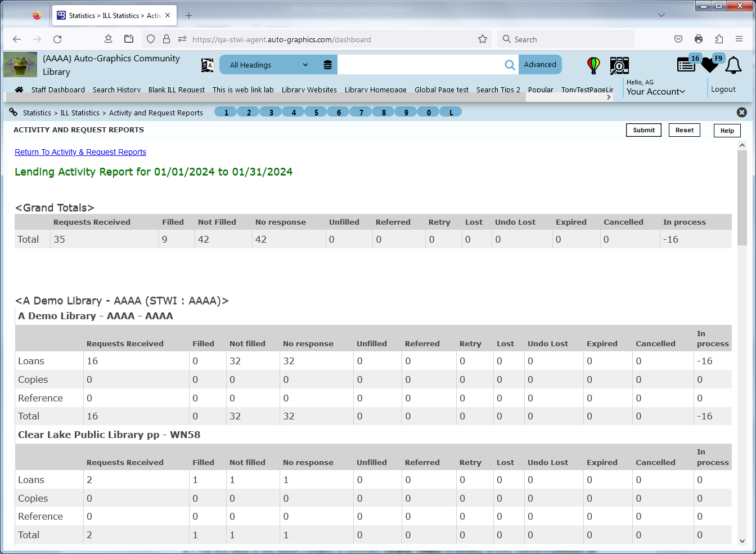Click Grand Totals Requests Received value 35
This screenshot has height=554, width=756.
(59, 239)
